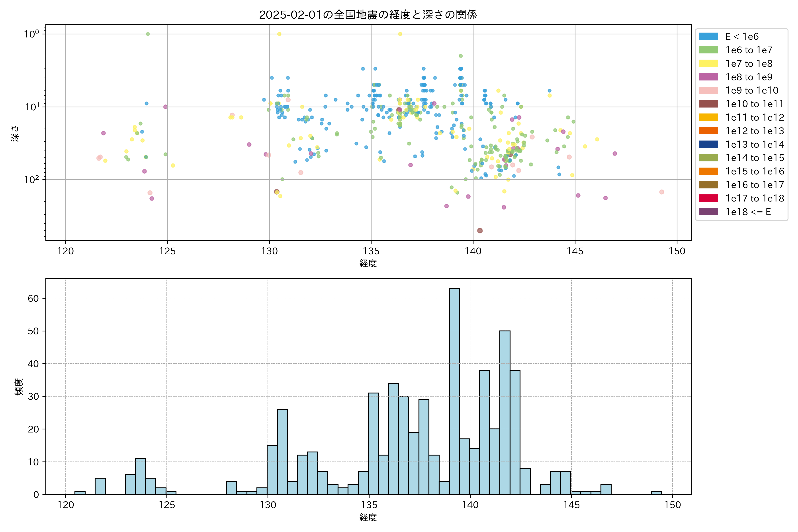798x532 pixels.
Task: Click the 経度 x-axis label under the histogram
Action: 368,517
